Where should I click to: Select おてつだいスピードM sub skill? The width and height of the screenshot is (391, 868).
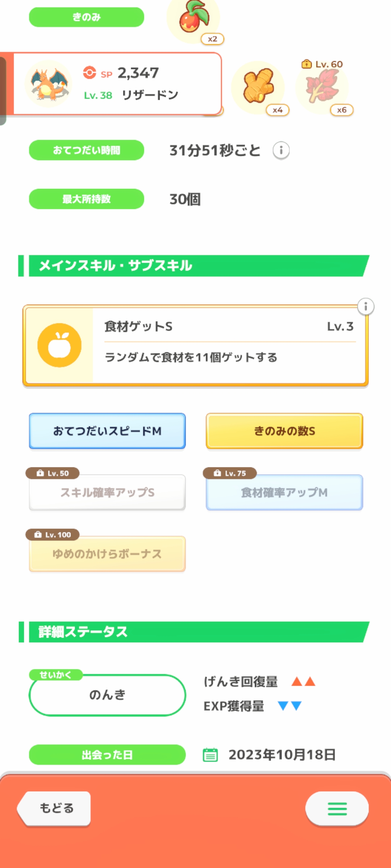click(x=107, y=431)
